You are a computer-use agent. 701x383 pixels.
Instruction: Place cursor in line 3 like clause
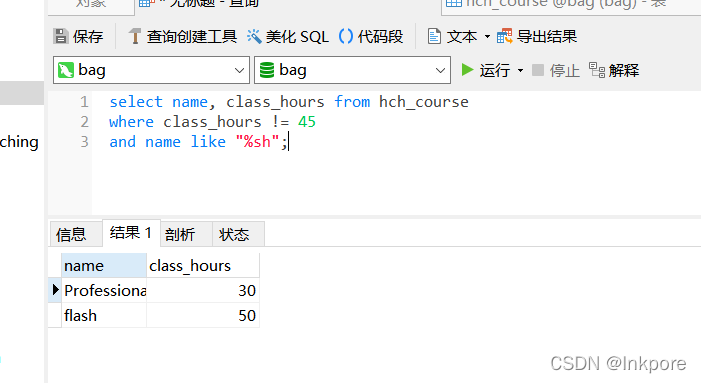point(198,142)
